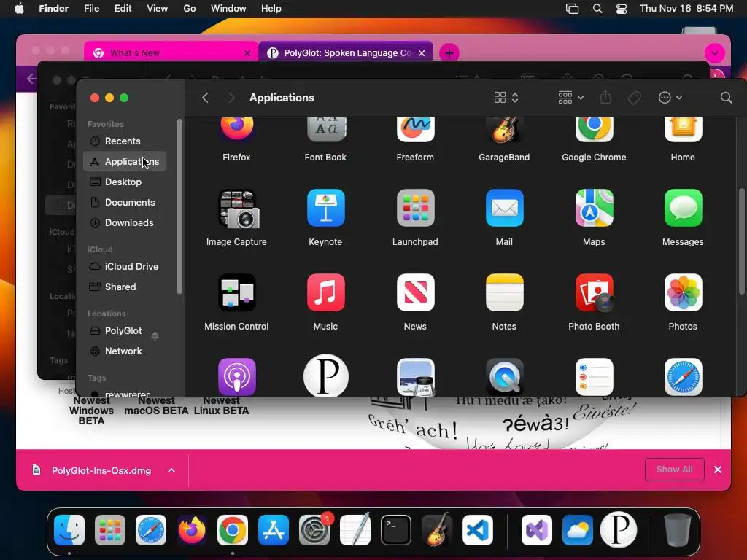The image size is (747, 560).
Task: Select the GarageBand app in Finder
Action: (x=504, y=129)
